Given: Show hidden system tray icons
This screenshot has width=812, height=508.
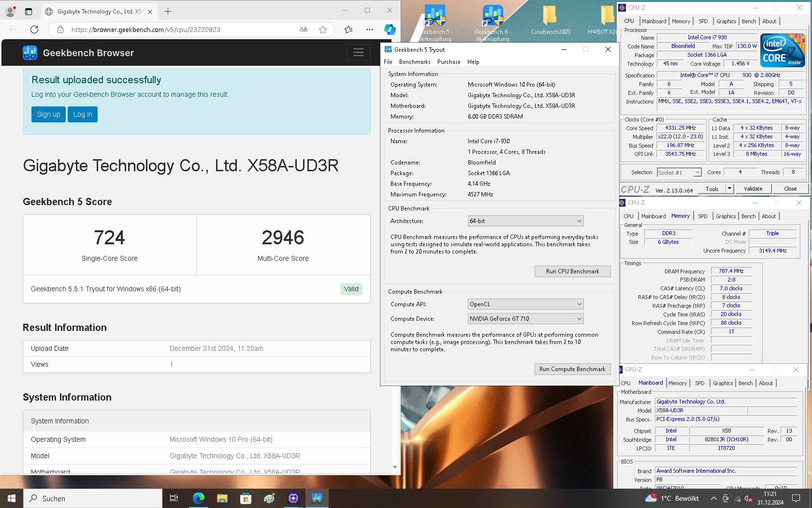Looking at the screenshot, I should tap(713, 498).
